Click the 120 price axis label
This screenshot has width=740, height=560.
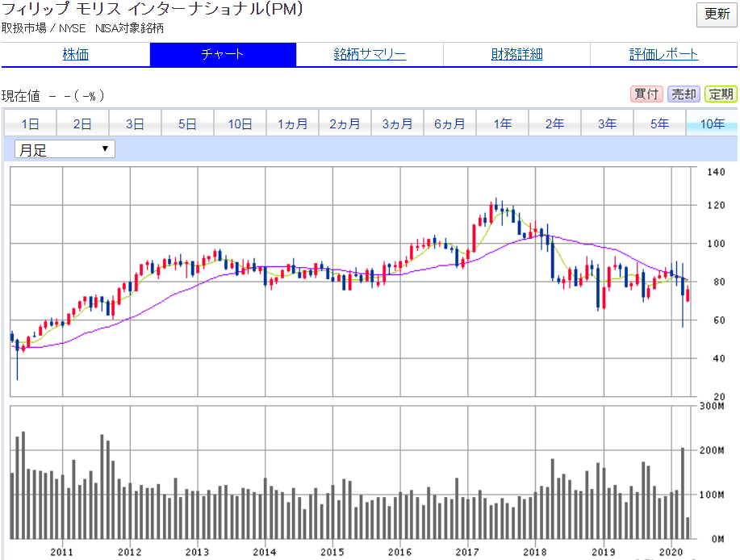(716, 205)
